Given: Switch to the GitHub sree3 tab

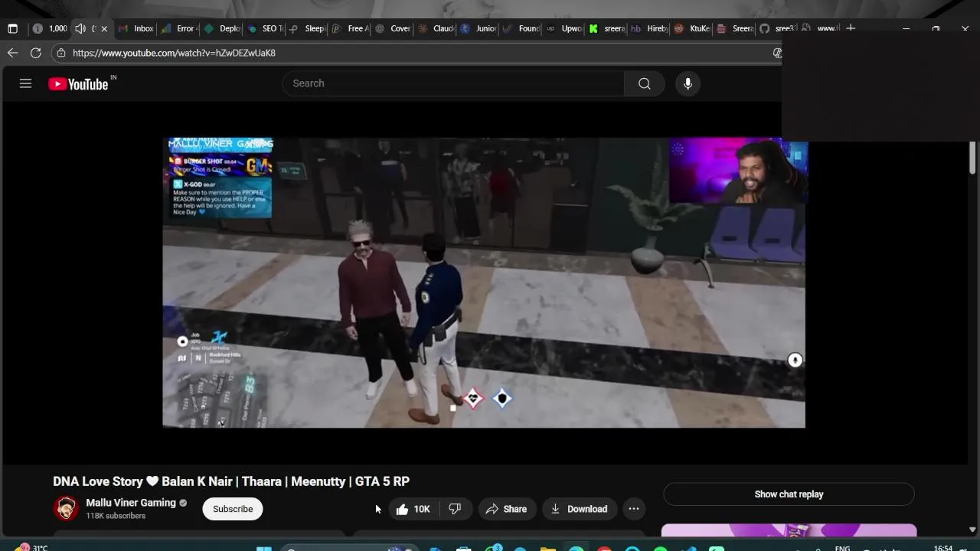Looking at the screenshot, I should 777,28.
